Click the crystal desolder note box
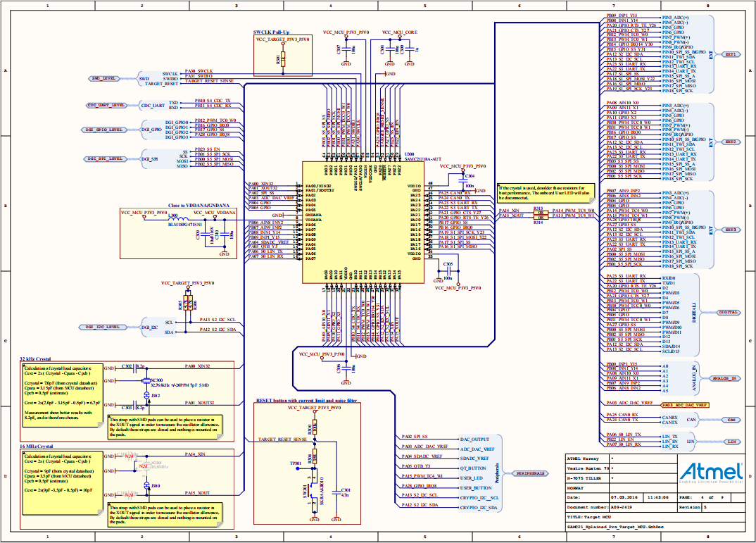756x543 pixels. (x=546, y=193)
